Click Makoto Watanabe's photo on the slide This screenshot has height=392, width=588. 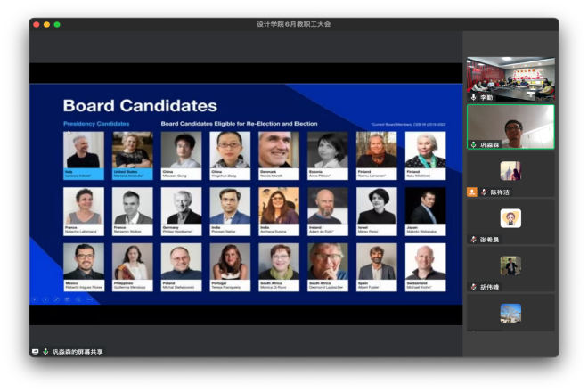pyautogui.click(x=425, y=205)
